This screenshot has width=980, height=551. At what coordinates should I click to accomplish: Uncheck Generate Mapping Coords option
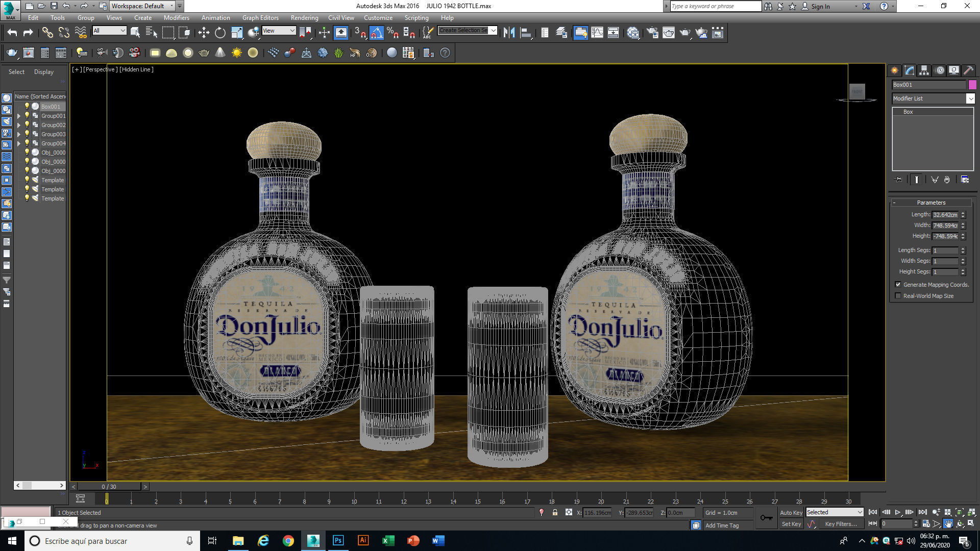(898, 285)
